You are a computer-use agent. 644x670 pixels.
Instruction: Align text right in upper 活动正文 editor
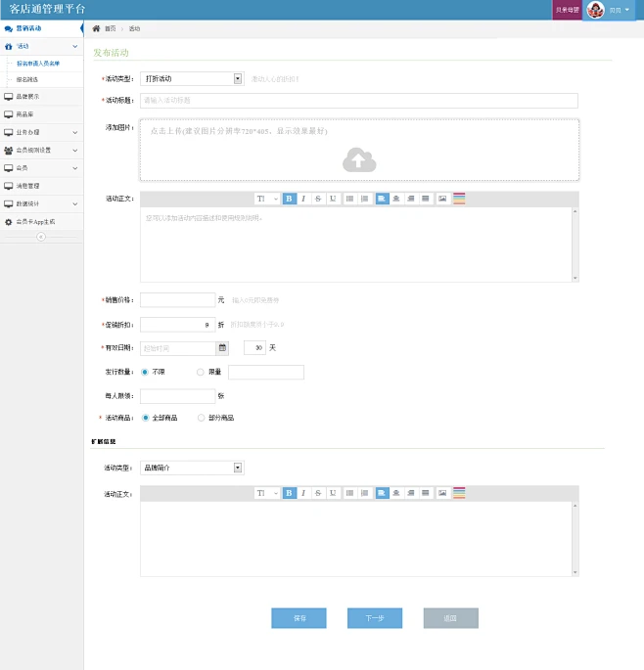411,199
